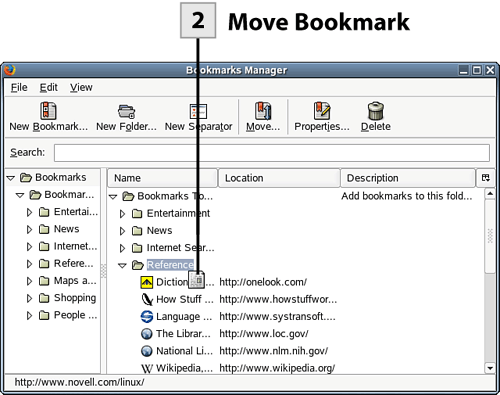
Task: Click the New Separator toolbar icon
Action: click(x=198, y=111)
